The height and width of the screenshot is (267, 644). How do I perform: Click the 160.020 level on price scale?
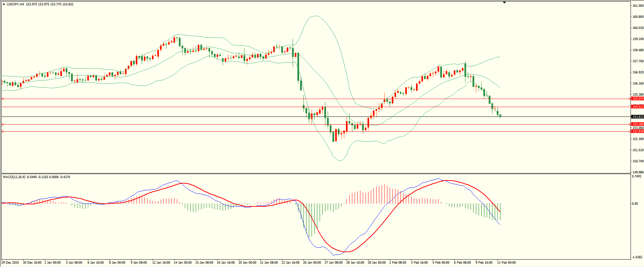point(638,28)
